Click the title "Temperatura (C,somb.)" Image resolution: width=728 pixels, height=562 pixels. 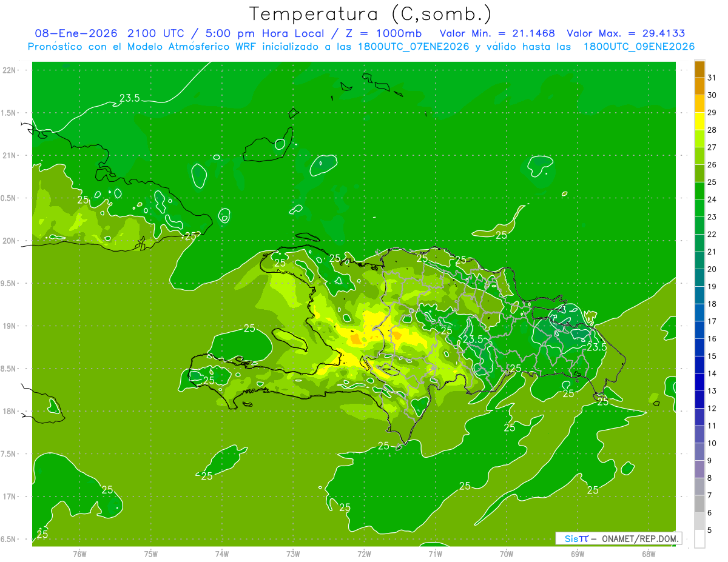pyautogui.click(x=371, y=15)
